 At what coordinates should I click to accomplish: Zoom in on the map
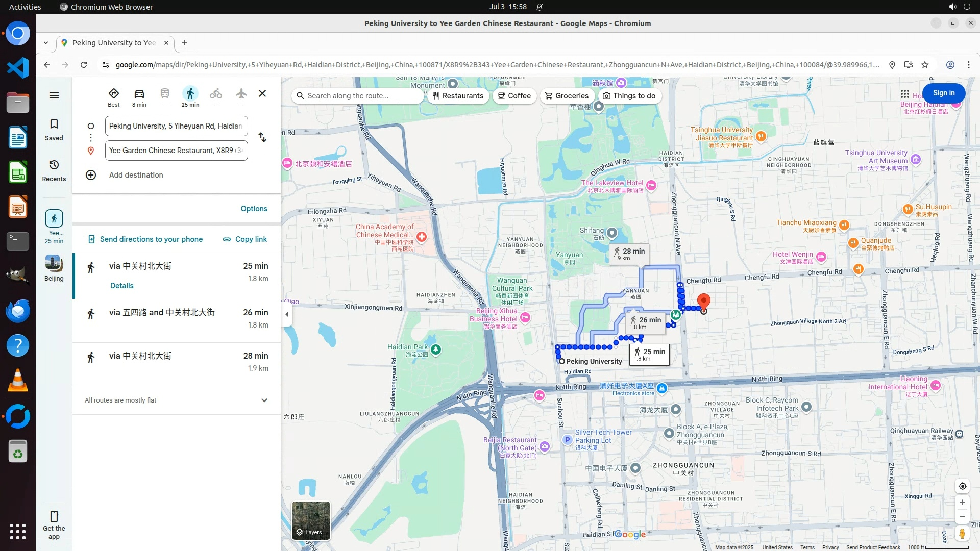click(962, 503)
